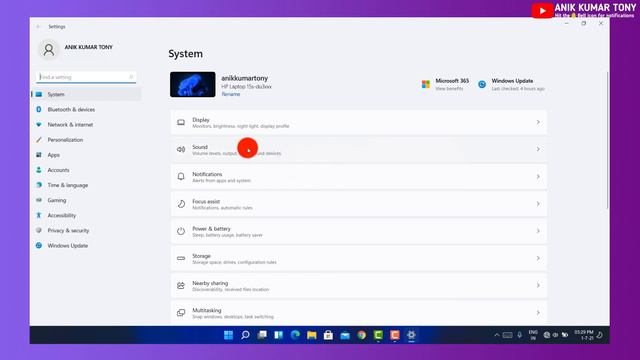
Task: Expand the Nearby sharing row chevron
Action: (x=538, y=285)
